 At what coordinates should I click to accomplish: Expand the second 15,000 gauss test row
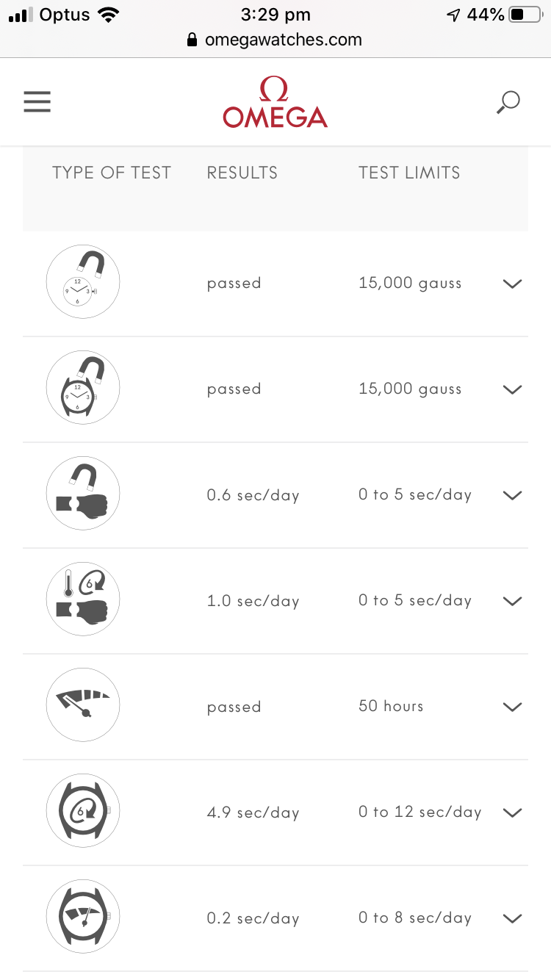(x=511, y=389)
